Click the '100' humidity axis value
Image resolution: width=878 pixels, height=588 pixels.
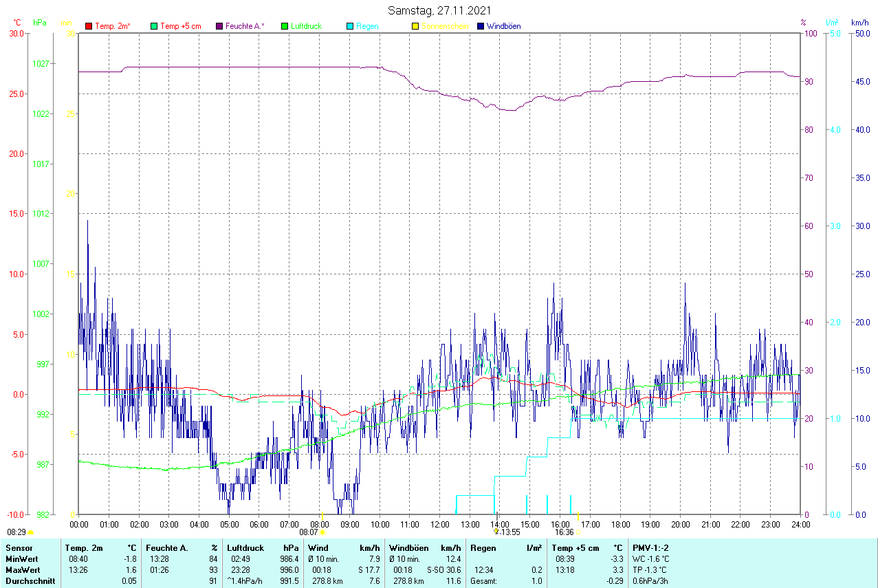coord(810,33)
